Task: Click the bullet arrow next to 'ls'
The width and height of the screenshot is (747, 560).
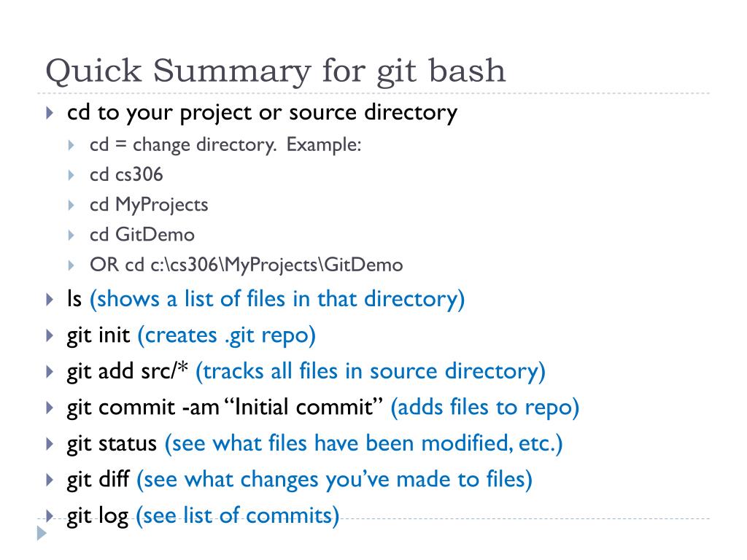Action: [x=50, y=300]
